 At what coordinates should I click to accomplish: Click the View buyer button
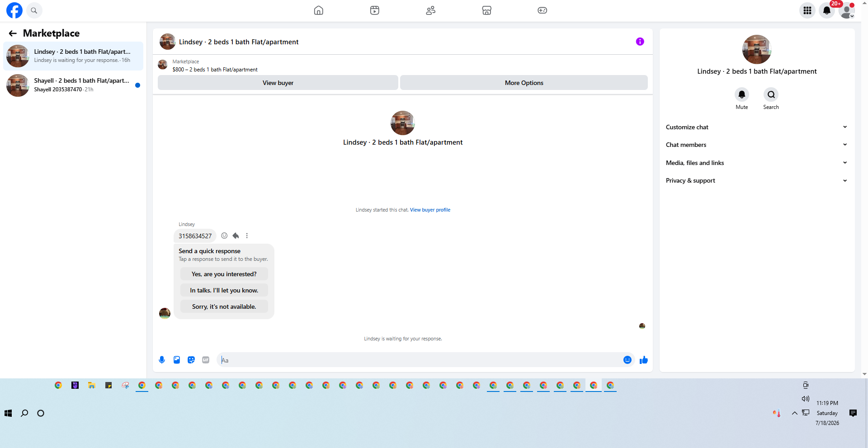click(278, 83)
